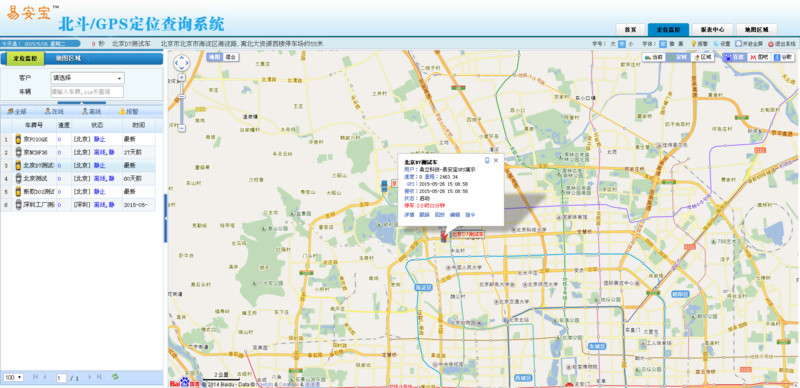Click 回放 link in vehicle info popup
The image size is (800, 388).
click(x=439, y=215)
